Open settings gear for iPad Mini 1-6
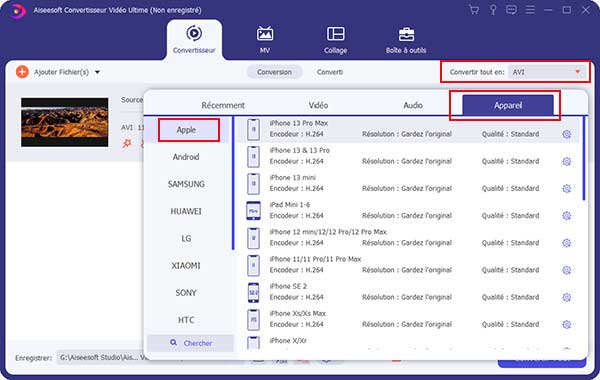This screenshot has height=380, width=600. point(567,215)
